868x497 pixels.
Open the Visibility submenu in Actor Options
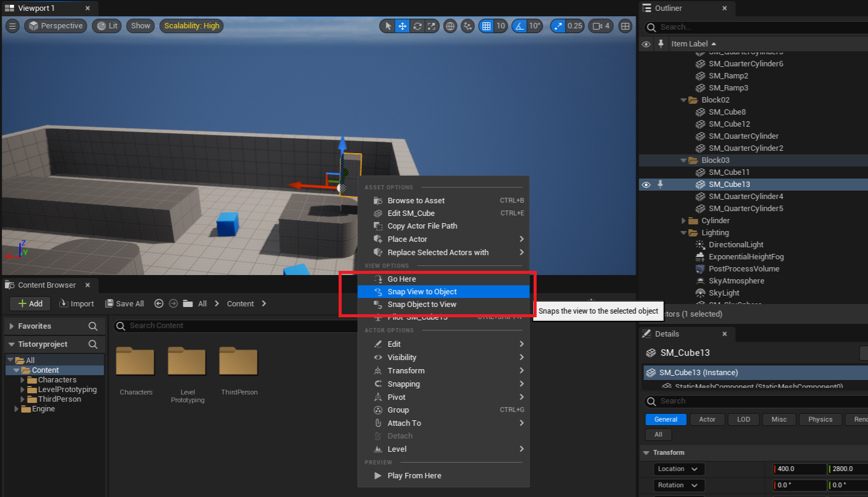(443, 358)
